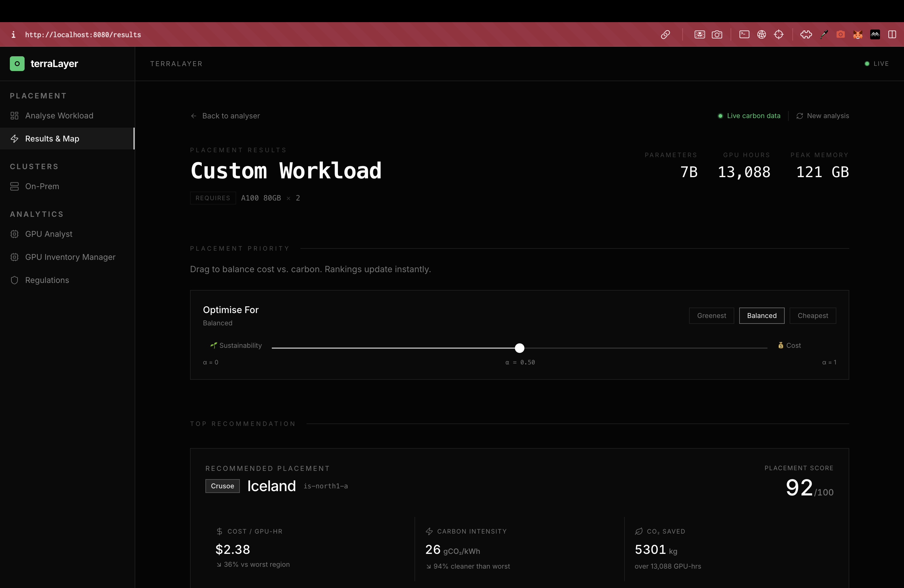Click the eyedropper color picker extension

[823, 34]
